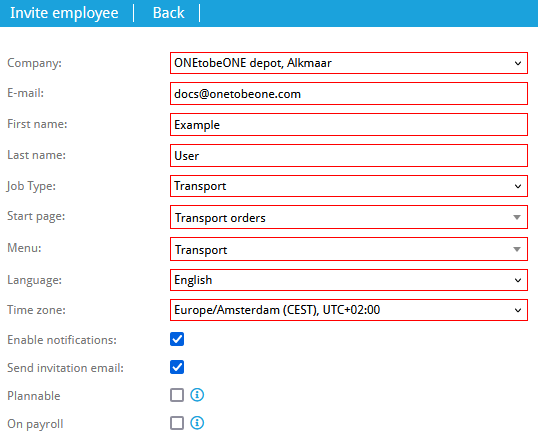Click the Start page label
Screen dimensions: 538x440
click(36, 217)
